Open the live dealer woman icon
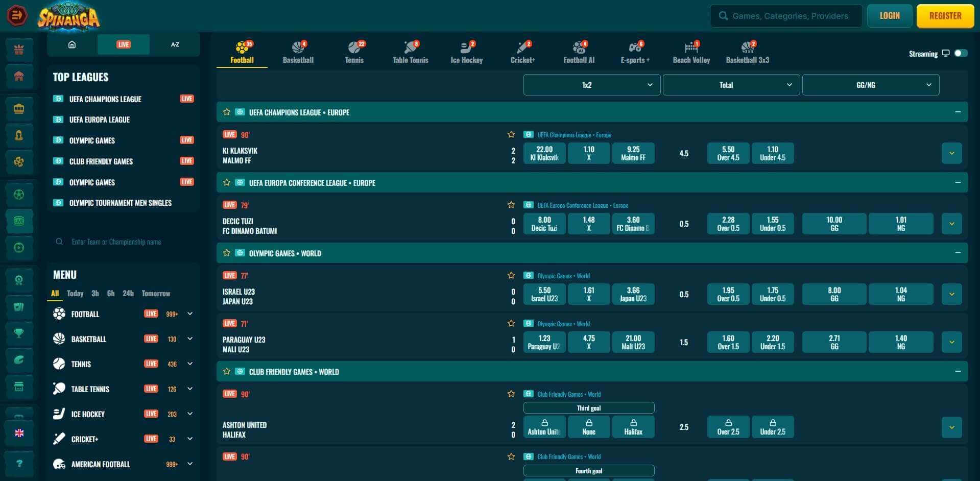Image resolution: width=980 pixels, height=481 pixels. click(x=19, y=135)
